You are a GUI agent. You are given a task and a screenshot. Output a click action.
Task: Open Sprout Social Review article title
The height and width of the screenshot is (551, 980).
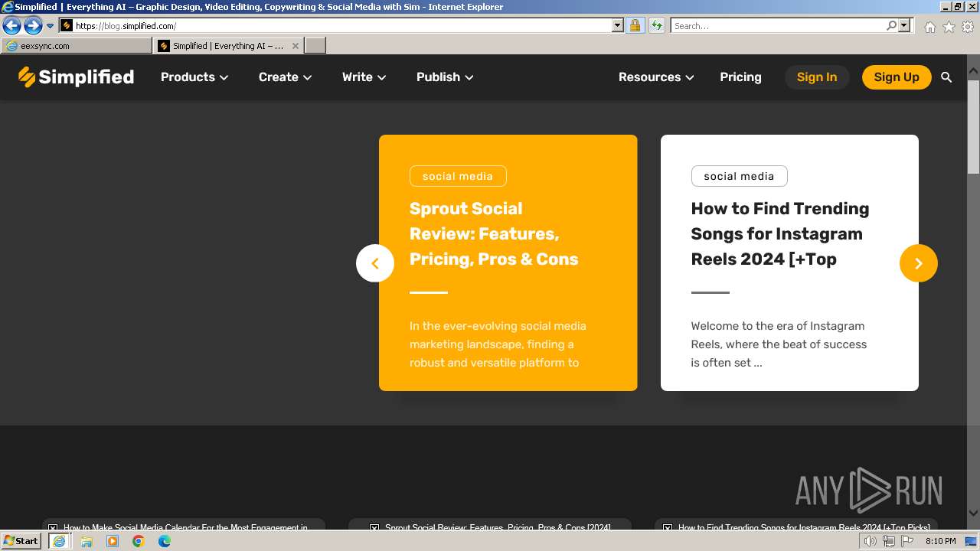pyautogui.click(x=494, y=233)
